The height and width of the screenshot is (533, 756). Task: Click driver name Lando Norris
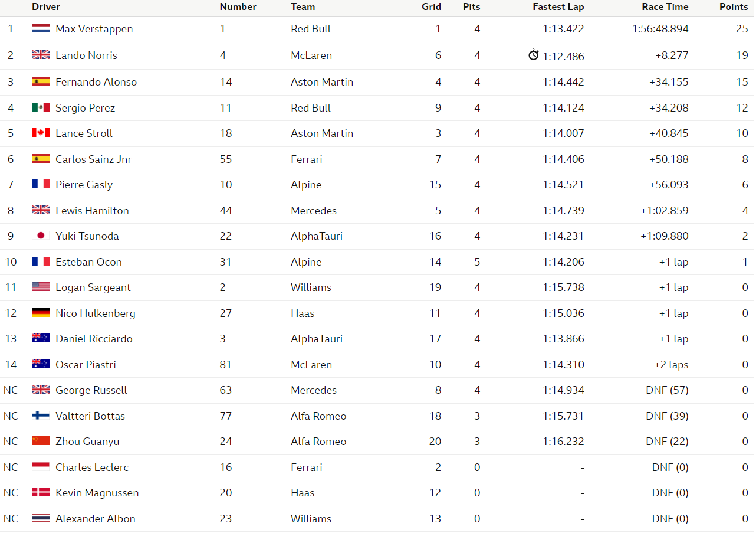click(86, 55)
